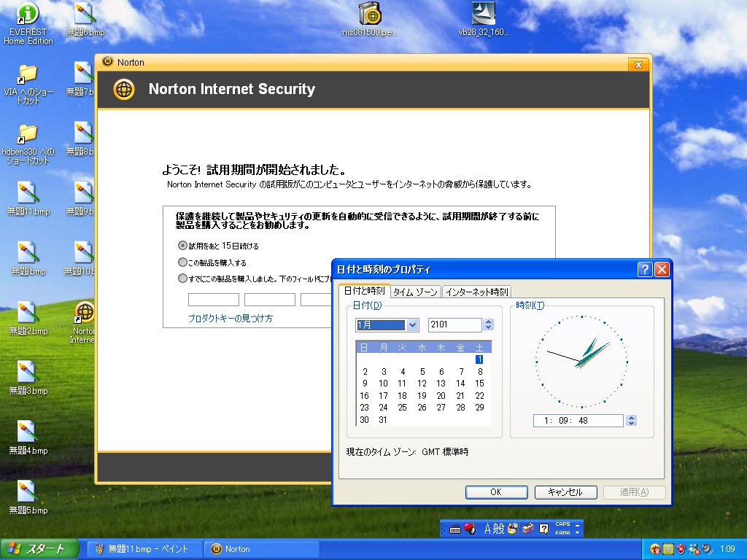
Task: Increase the year 2101 with up arrow
Action: (x=488, y=322)
